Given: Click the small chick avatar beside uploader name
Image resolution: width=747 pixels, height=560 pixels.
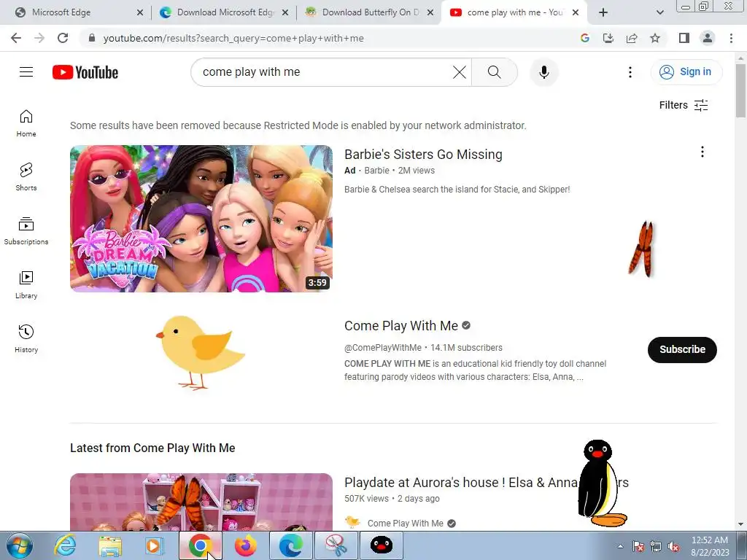Looking at the screenshot, I should (352, 522).
